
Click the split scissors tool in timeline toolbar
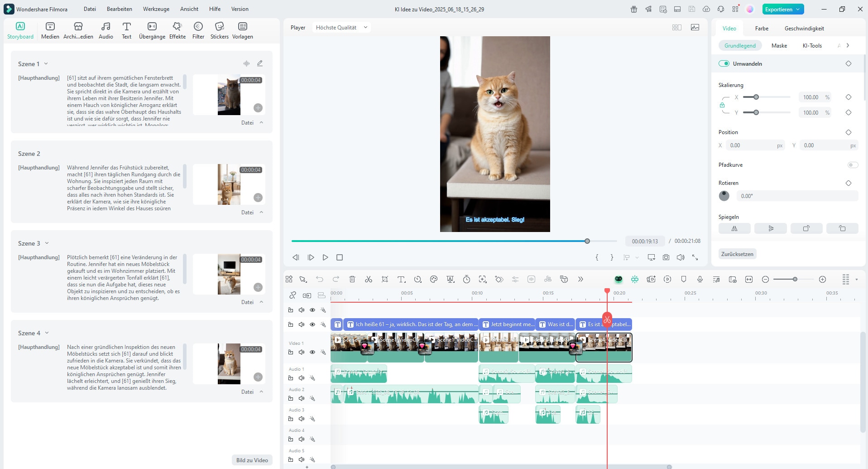[369, 279]
